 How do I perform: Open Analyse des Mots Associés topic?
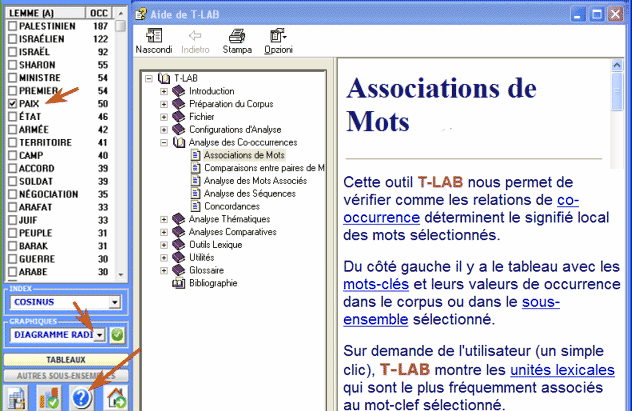pos(256,181)
